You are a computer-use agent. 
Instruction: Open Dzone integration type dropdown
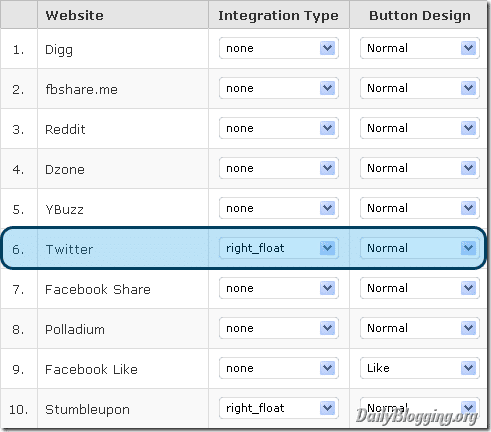(279, 168)
